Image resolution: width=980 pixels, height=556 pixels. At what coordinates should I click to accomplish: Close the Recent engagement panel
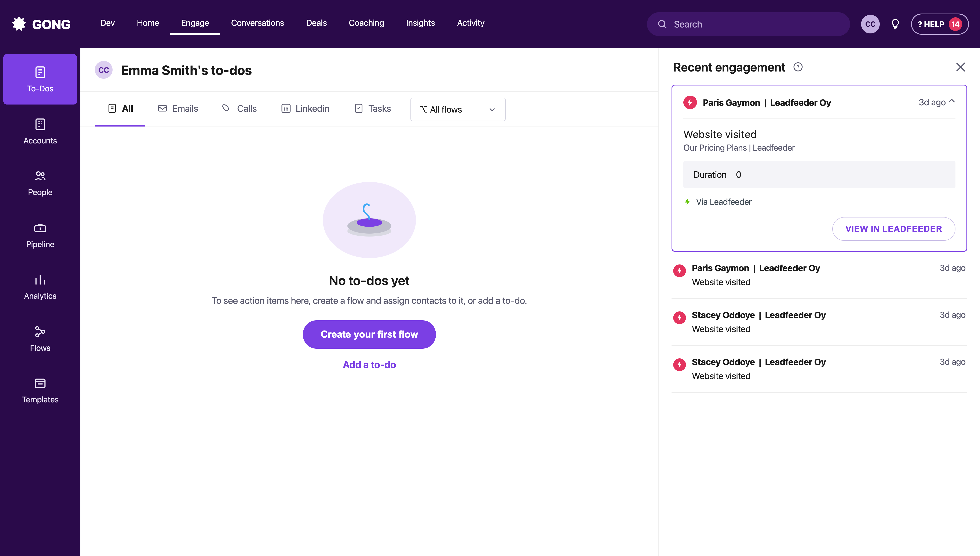pyautogui.click(x=961, y=67)
